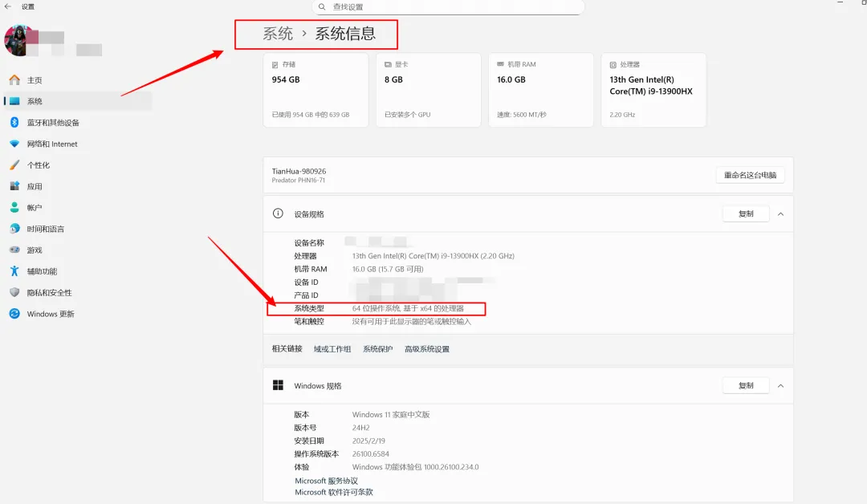Click the search magnifier icon
The width and height of the screenshot is (867, 504).
click(322, 6)
